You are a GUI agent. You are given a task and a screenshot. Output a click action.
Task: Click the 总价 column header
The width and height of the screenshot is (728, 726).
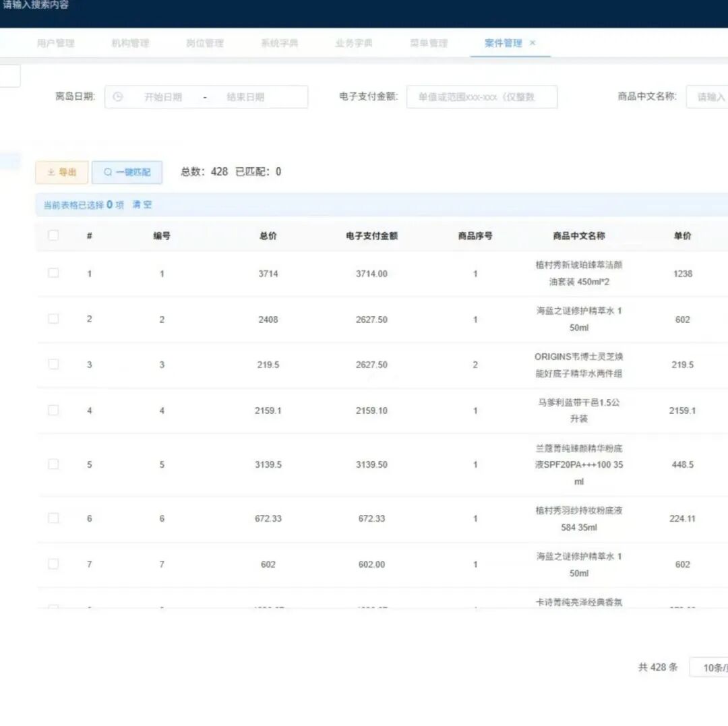tap(268, 236)
